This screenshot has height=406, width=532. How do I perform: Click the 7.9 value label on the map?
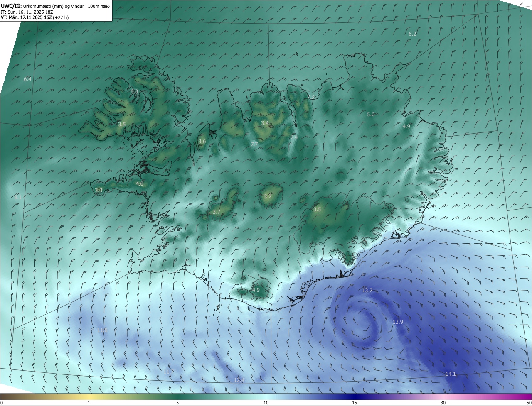coord(294,138)
